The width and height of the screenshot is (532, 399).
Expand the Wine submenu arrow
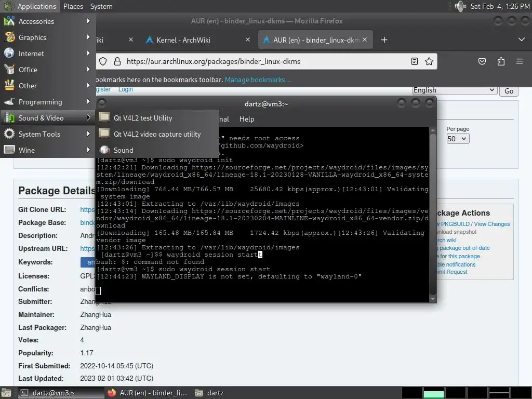point(88,150)
